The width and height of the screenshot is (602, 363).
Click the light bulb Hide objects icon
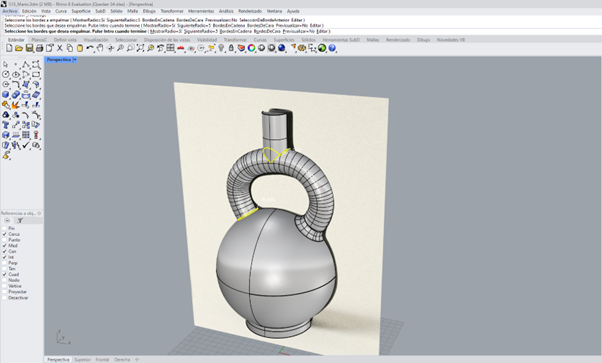tap(221, 48)
